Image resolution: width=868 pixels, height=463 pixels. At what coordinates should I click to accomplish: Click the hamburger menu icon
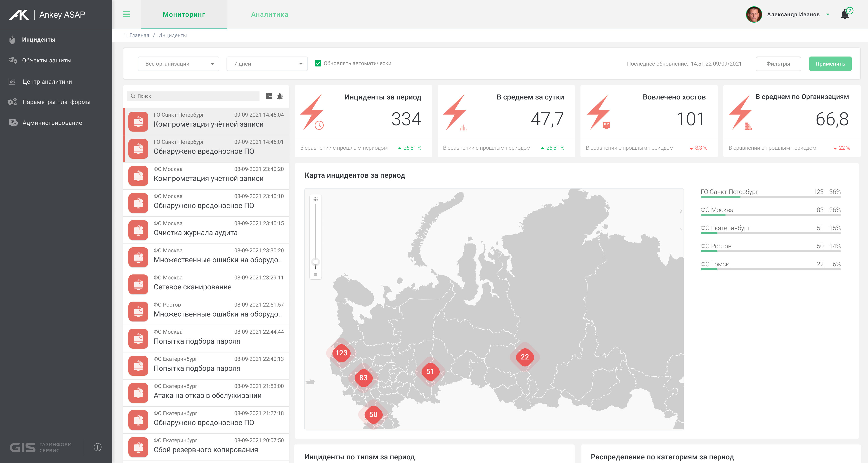126,14
